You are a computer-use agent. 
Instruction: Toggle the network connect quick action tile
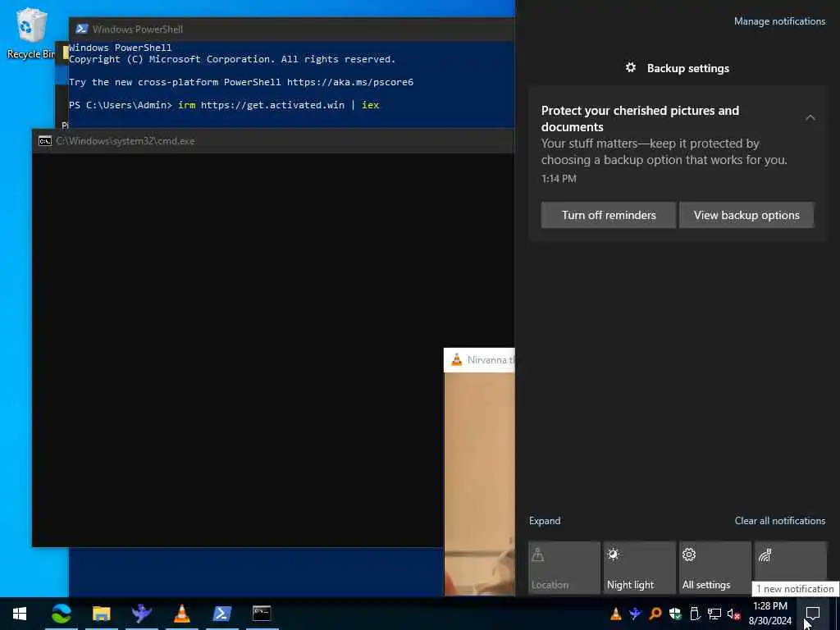pos(791,563)
